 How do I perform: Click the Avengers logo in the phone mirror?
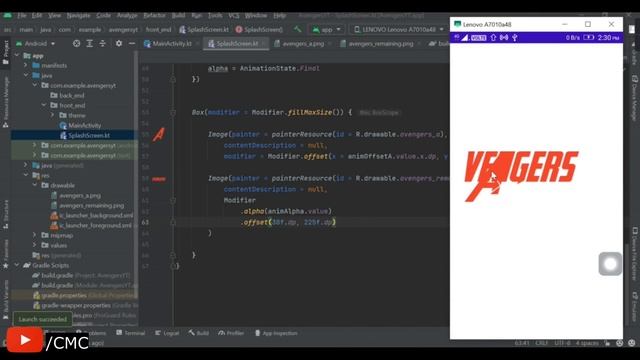(521, 176)
